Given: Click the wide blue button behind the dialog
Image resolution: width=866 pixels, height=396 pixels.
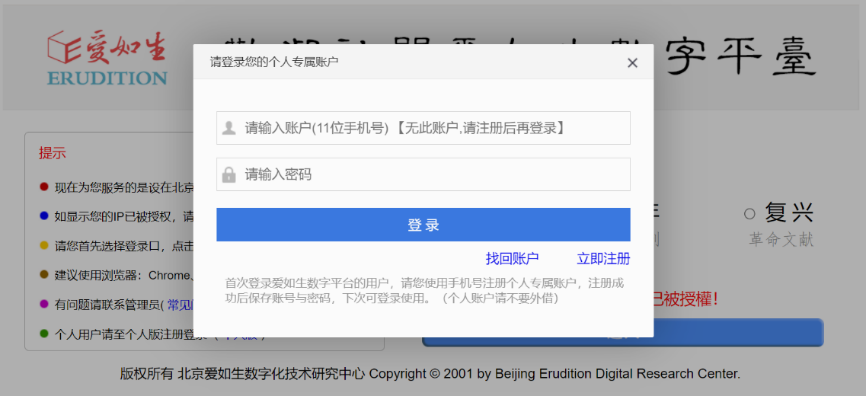Looking at the screenshot, I should [x=738, y=332].
